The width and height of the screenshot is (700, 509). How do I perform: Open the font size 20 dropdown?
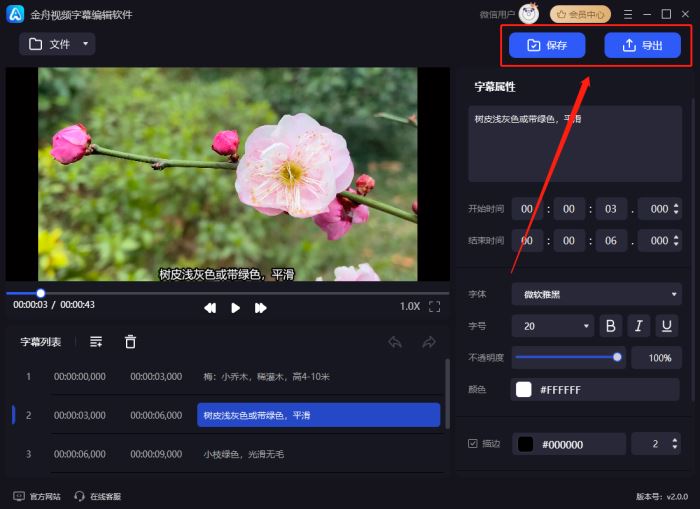coord(553,326)
